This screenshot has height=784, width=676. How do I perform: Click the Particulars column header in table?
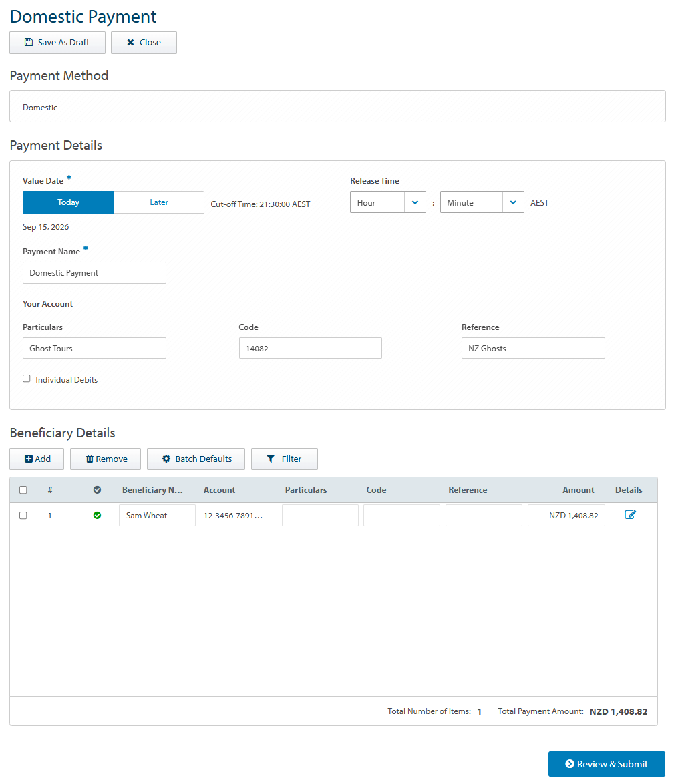(306, 490)
